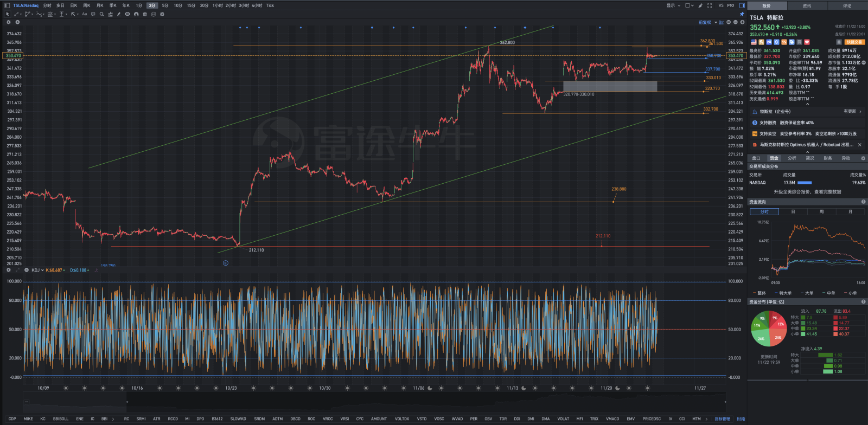
Task: Show help for 资金分布 section
Action: point(863,302)
